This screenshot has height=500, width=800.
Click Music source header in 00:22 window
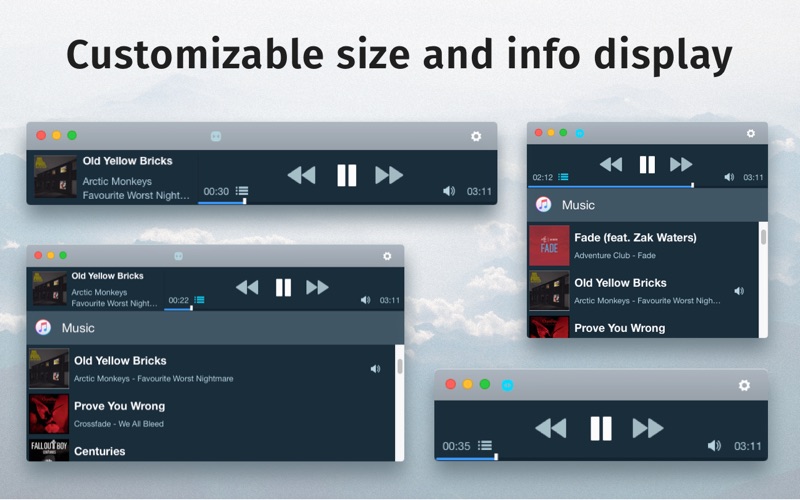(215, 328)
